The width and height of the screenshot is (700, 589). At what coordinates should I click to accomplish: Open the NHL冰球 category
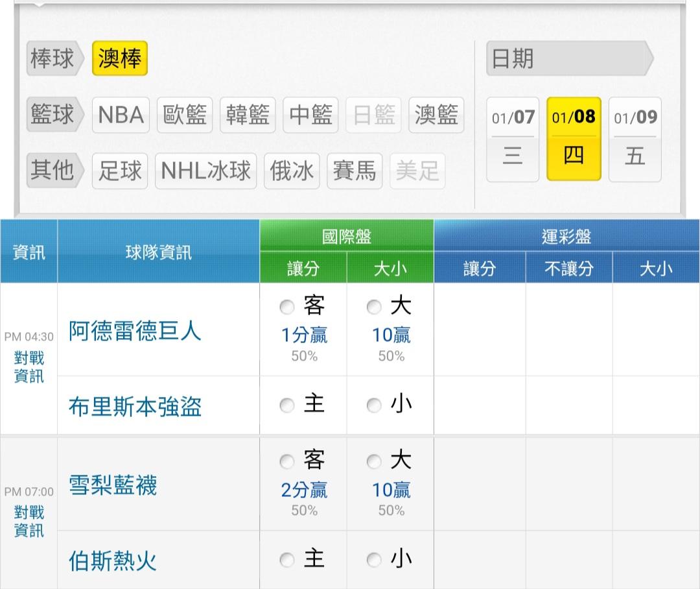pyautogui.click(x=205, y=171)
